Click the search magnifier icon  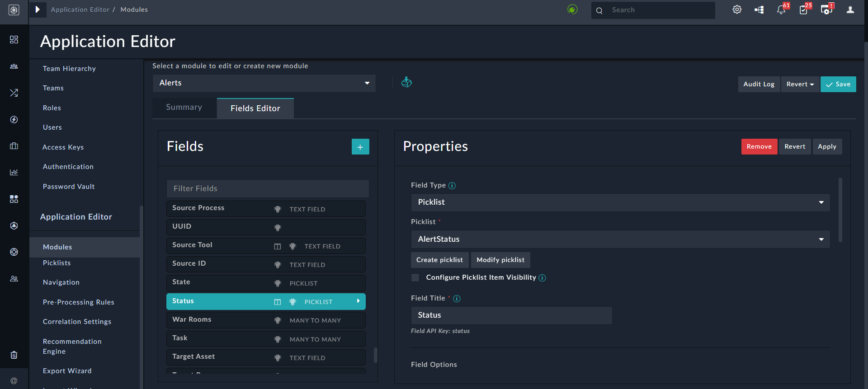pos(599,10)
